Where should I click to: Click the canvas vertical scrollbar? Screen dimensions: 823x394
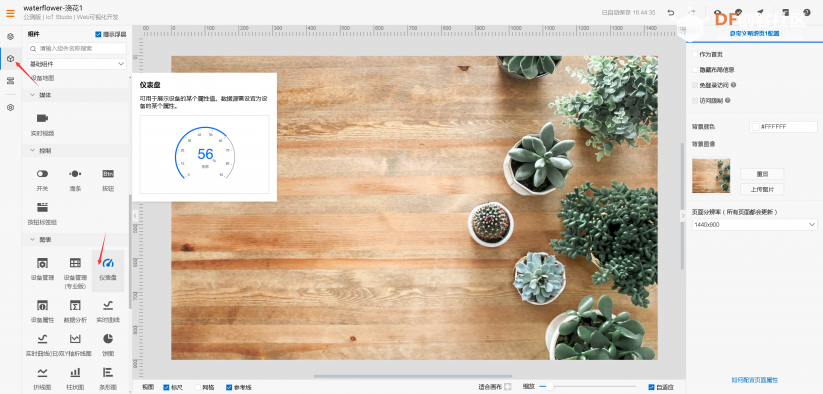click(682, 206)
